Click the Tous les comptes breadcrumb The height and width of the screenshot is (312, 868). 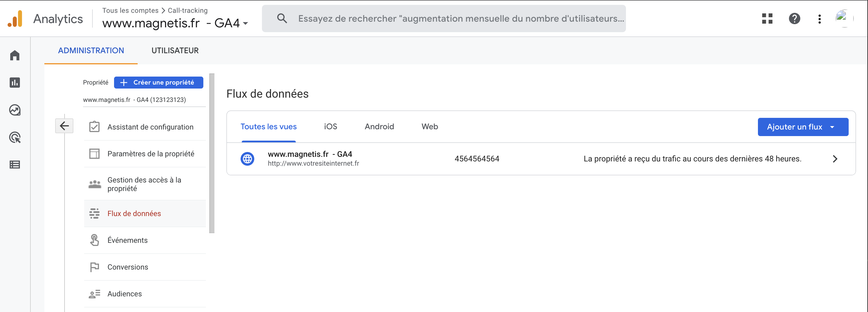130,11
